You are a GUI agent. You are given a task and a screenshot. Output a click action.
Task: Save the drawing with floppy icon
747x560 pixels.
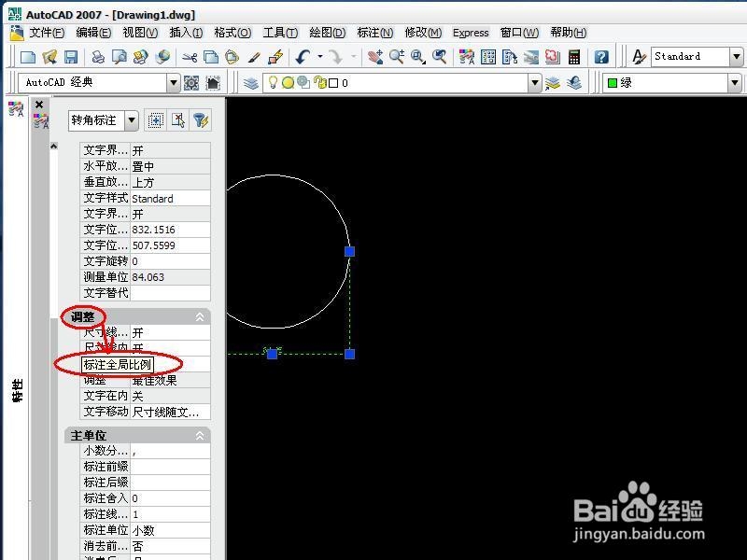tap(71, 57)
